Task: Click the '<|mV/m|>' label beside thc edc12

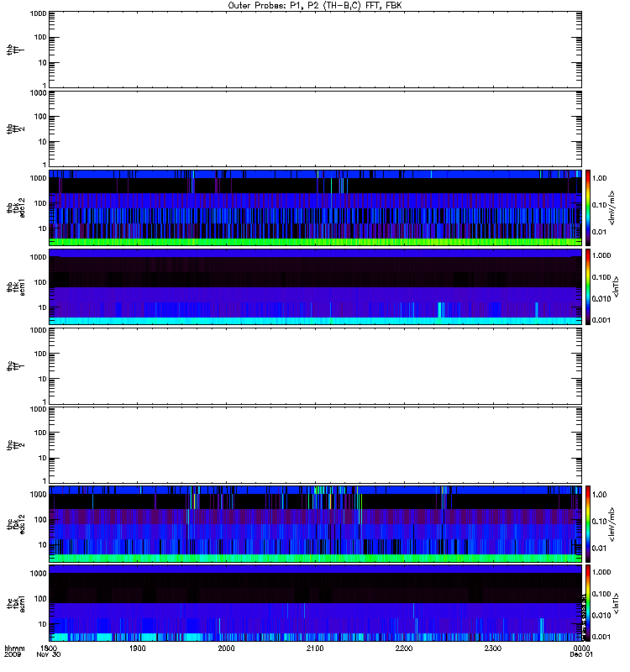Action: (x=612, y=524)
